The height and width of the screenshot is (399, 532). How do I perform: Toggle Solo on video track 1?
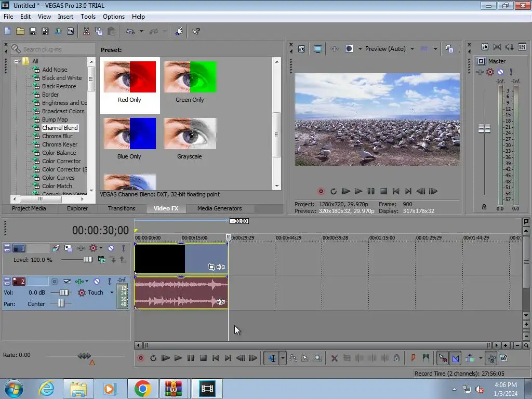pos(124,248)
